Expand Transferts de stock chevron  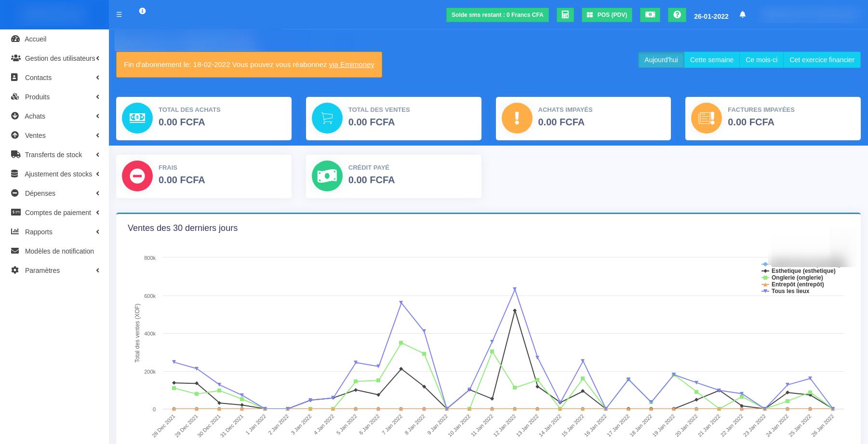[98, 154]
